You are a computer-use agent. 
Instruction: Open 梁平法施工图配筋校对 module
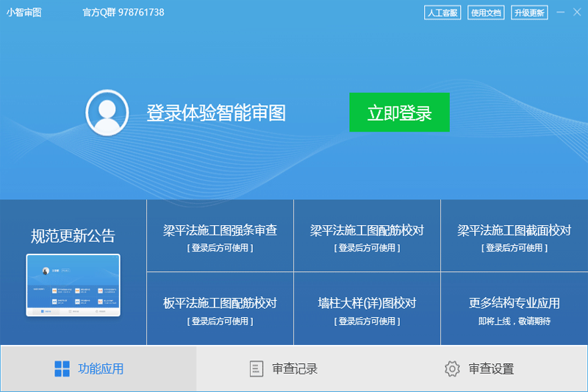pos(367,237)
